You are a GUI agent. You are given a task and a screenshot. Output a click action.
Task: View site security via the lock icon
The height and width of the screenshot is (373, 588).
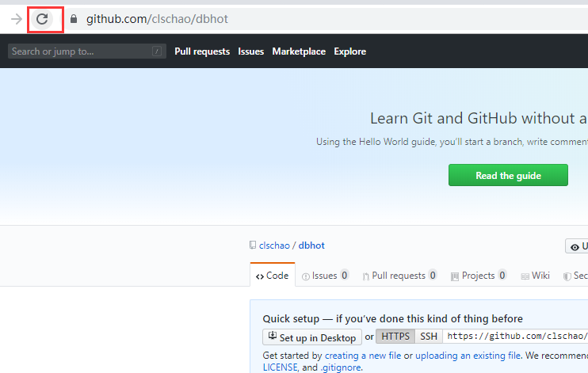(x=74, y=19)
